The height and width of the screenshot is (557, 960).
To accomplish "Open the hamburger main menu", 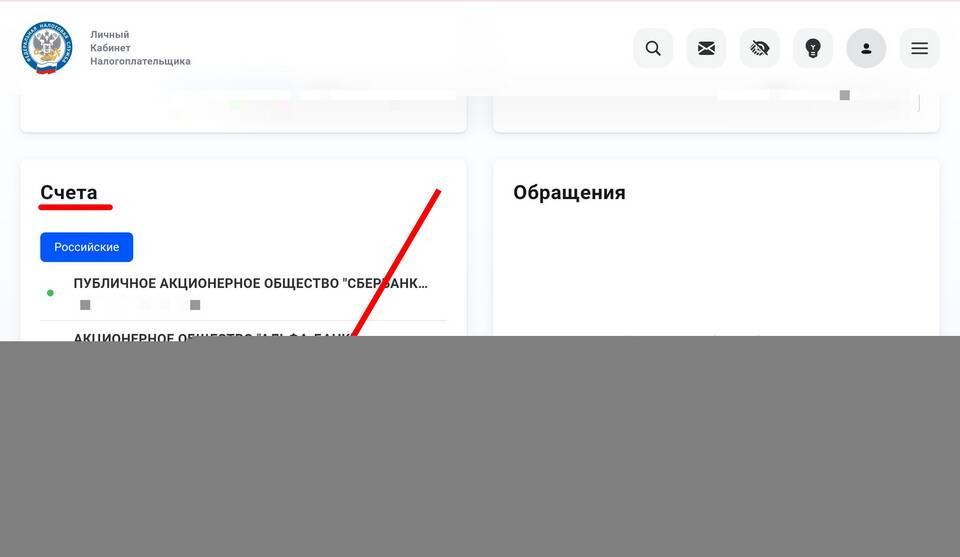I will click(919, 48).
